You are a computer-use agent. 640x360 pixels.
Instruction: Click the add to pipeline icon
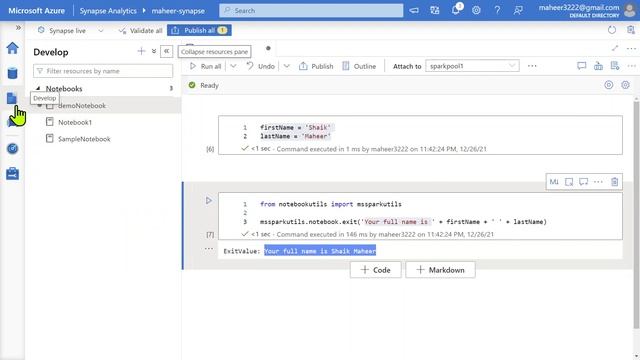[598, 66]
